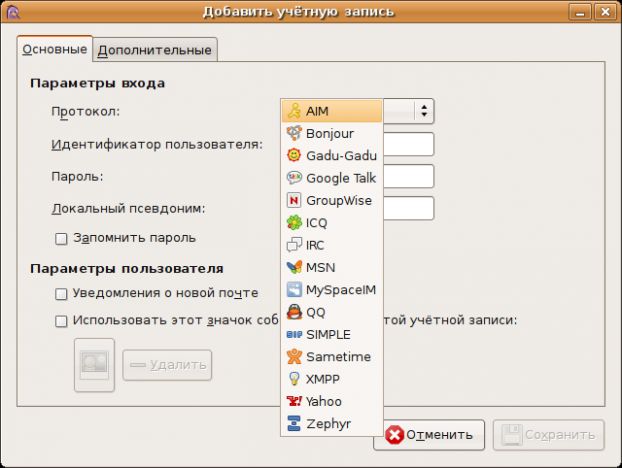Viewport: 622px width, 468px height.
Task: Focus the Пароль input field
Action: [x=408, y=176]
